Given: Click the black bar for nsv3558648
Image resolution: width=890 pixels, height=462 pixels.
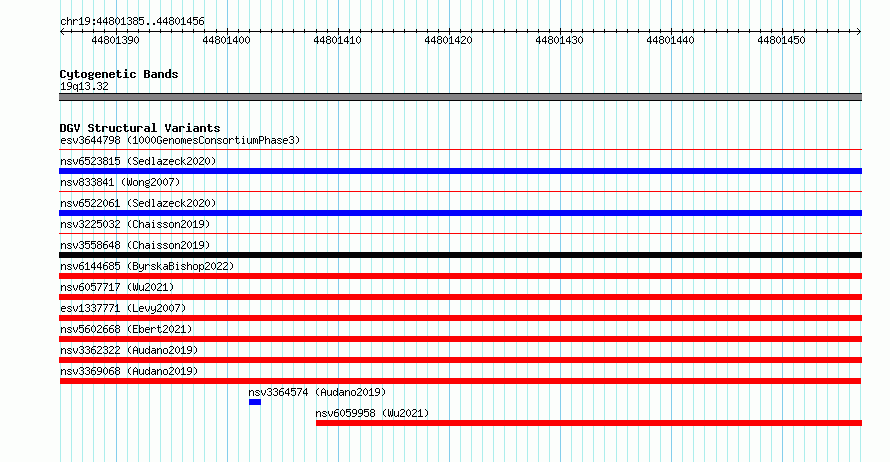Looking at the screenshot, I should [460, 255].
